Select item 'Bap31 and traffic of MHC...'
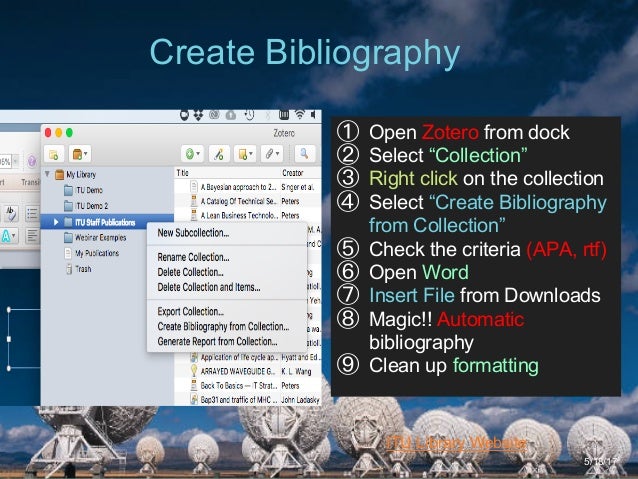This screenshot has width=638, height=479. (x=238, y=400)
